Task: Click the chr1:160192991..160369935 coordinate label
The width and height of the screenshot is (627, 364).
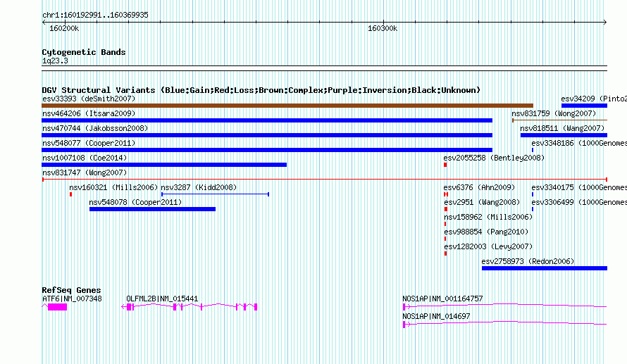Action: point(95,15)
